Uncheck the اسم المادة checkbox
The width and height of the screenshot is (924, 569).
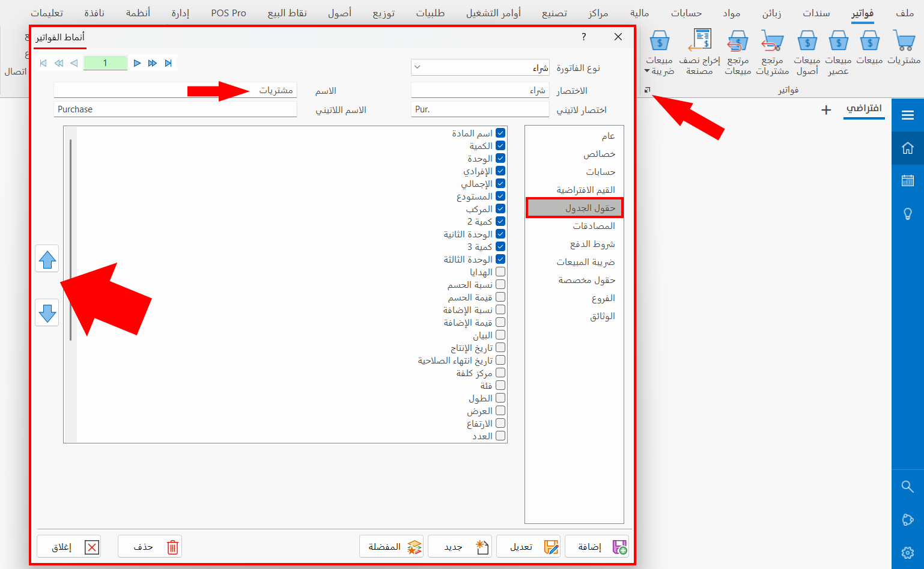(x=500, y=133)
